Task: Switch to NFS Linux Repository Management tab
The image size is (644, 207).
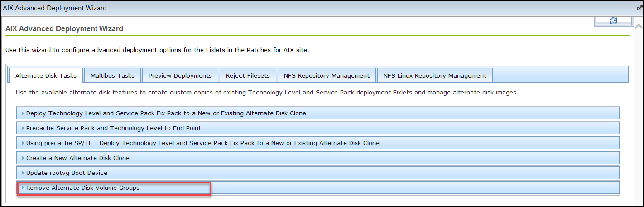Action: click(435, 75)
